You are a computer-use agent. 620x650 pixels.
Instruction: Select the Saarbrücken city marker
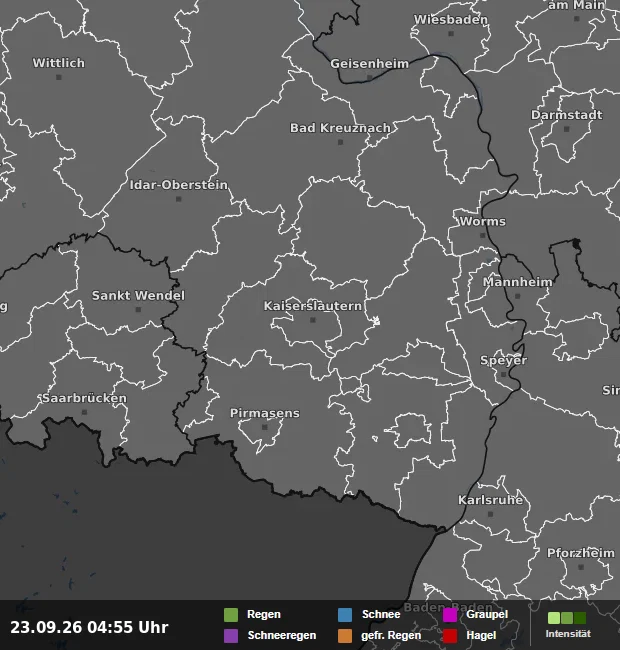(85, 412)
